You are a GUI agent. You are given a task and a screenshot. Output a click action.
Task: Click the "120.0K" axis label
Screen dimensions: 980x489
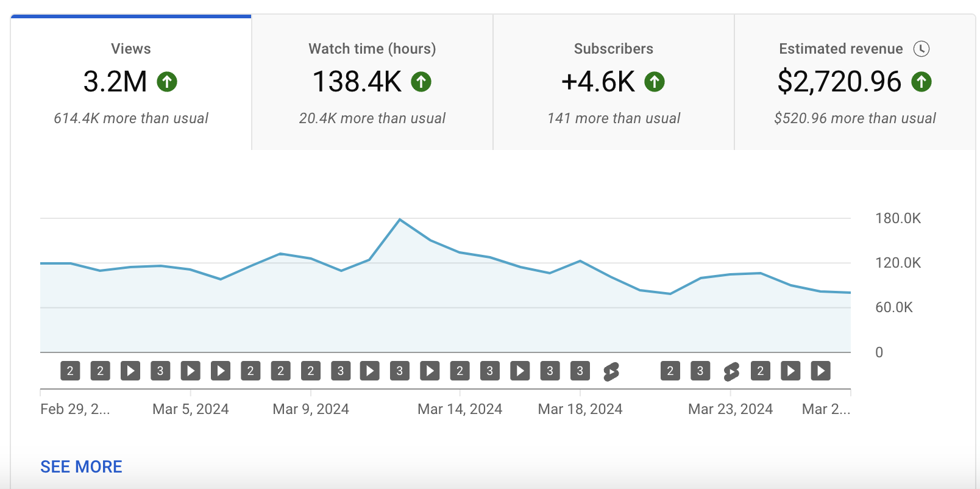tap(898, 263)
